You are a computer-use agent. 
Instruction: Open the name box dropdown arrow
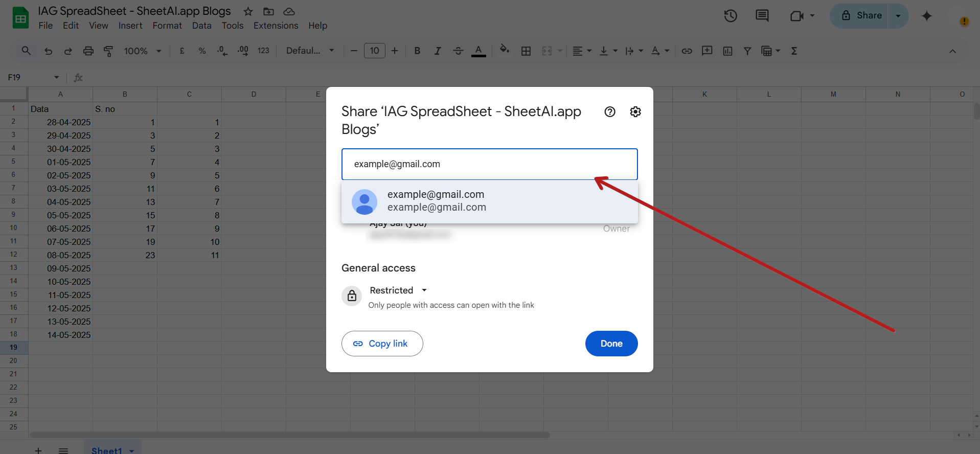[x=56, y=77]
